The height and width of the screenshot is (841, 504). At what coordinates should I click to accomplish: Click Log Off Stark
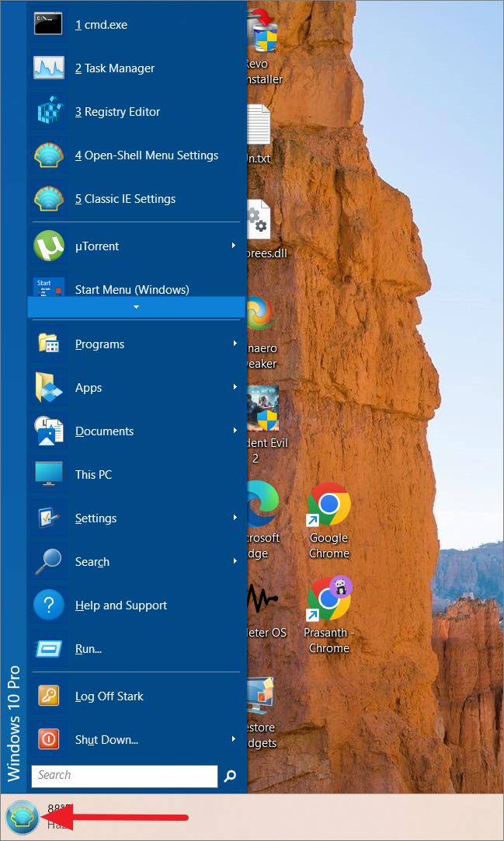point(109,696)
